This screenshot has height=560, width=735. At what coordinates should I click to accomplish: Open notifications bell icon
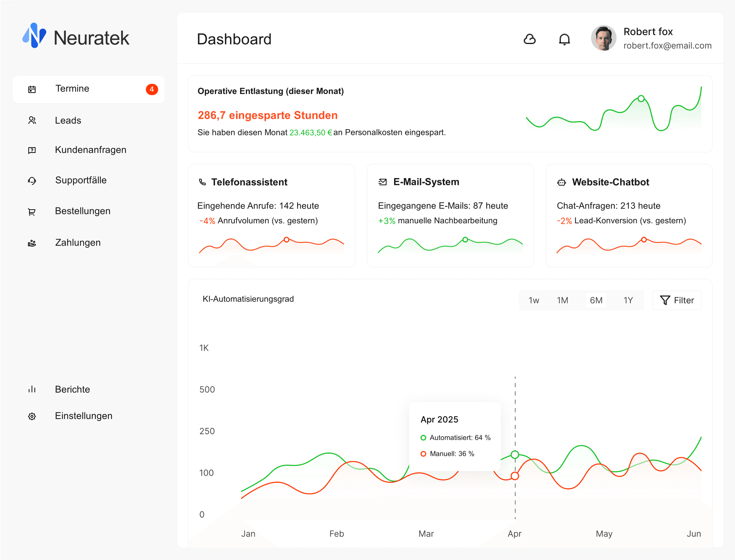(564, 39)
